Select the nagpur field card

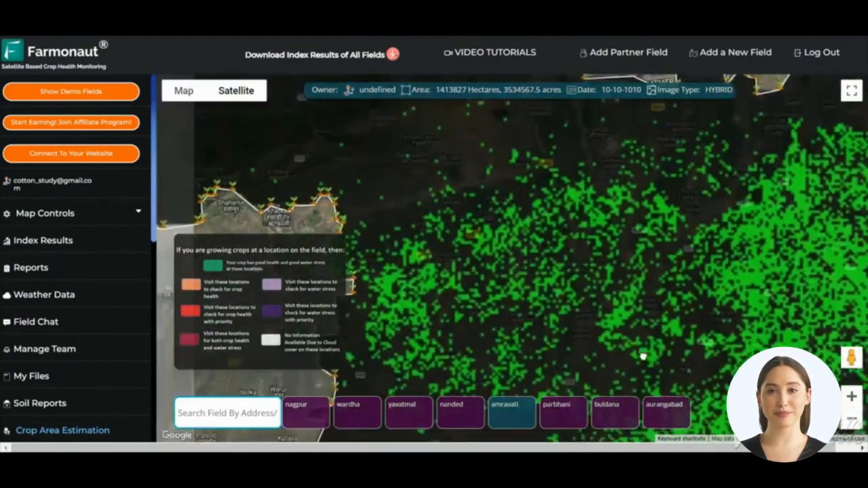click(306, 412)
